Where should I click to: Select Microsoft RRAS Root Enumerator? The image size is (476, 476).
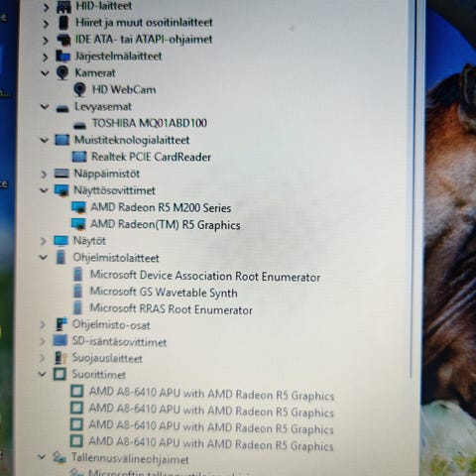(x=172, y=309)
